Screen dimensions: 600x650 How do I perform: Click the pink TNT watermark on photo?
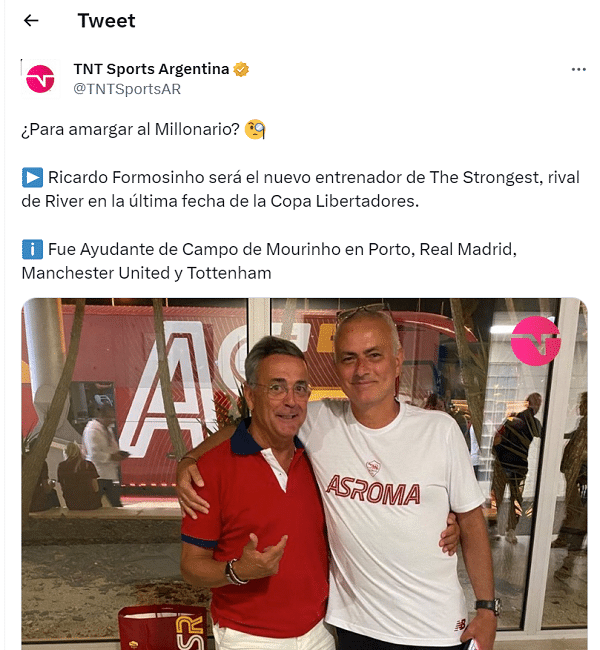tap(535, 341)
